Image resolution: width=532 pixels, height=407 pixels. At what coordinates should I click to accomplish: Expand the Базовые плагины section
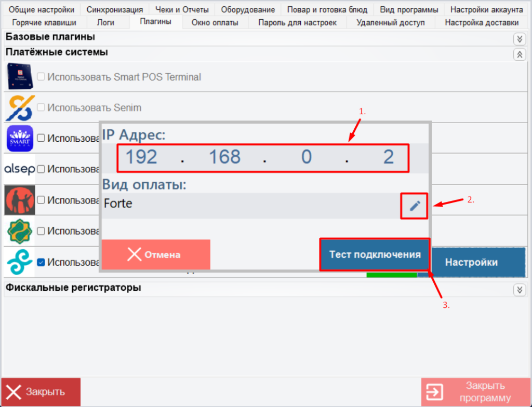(520, 38)
